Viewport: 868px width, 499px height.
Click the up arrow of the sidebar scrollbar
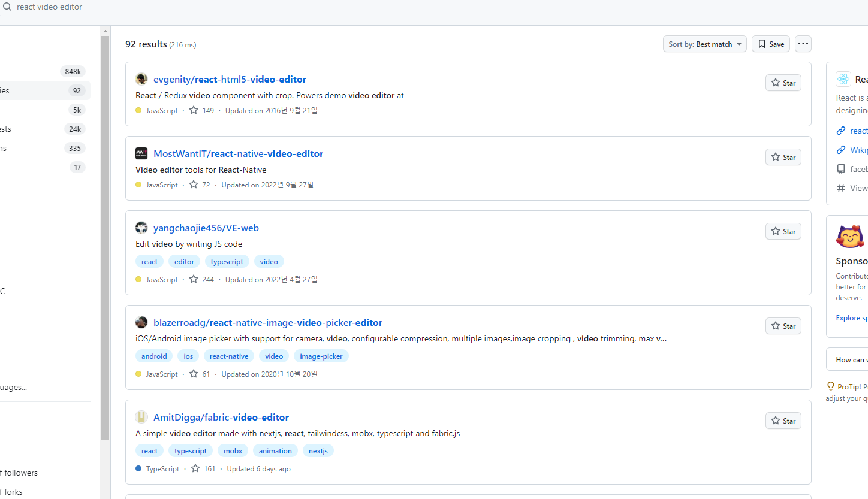106,31
